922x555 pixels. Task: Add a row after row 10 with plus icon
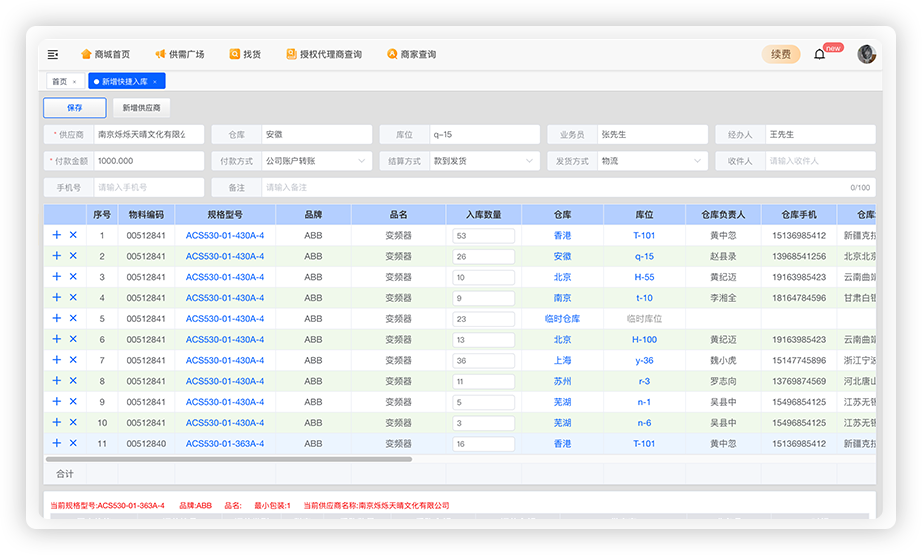point(56,422)
